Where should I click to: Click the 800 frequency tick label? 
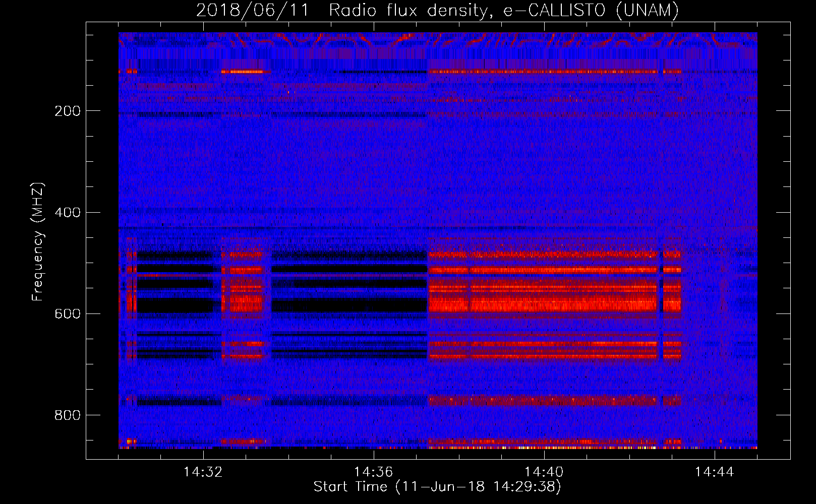click(68, 415)
